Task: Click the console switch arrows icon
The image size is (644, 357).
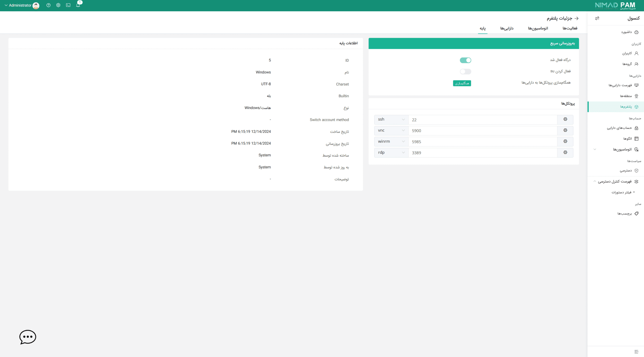Action: pos(597,18)
